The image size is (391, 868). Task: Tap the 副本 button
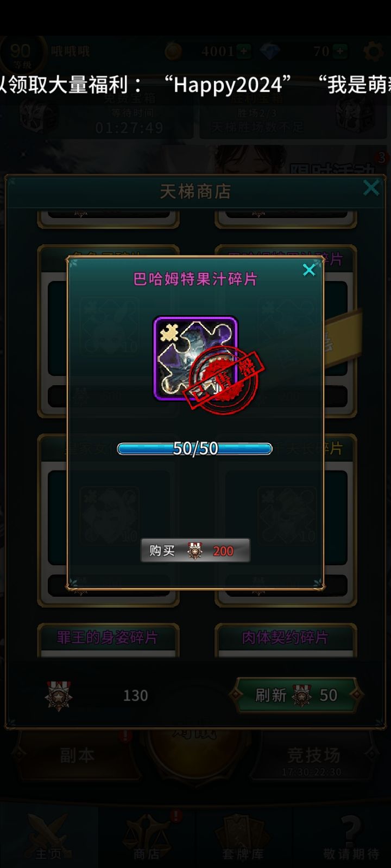point(76,755)
